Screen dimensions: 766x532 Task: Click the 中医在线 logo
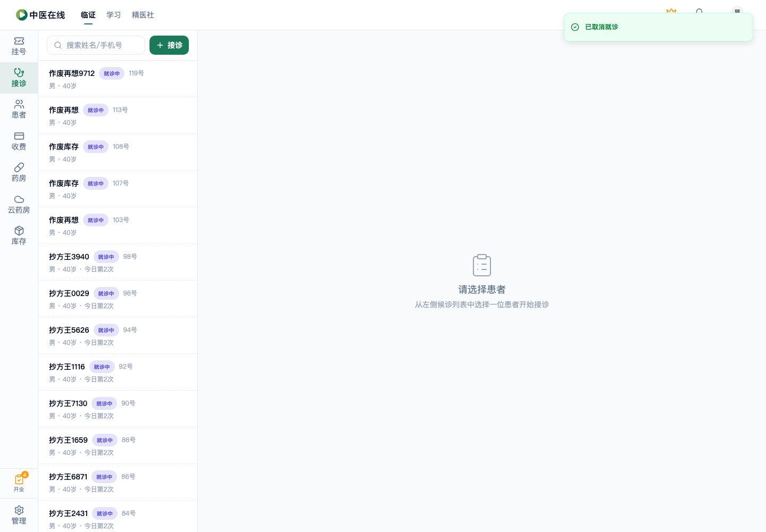coord(40,15)
